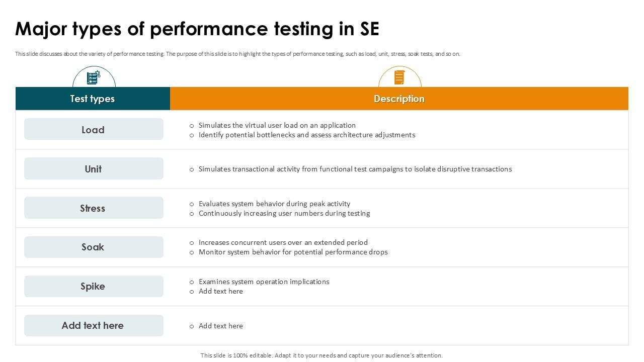The image size is (644, 362).
Task: Click the '100% editable' footer note
Action: tap(321, 355)
